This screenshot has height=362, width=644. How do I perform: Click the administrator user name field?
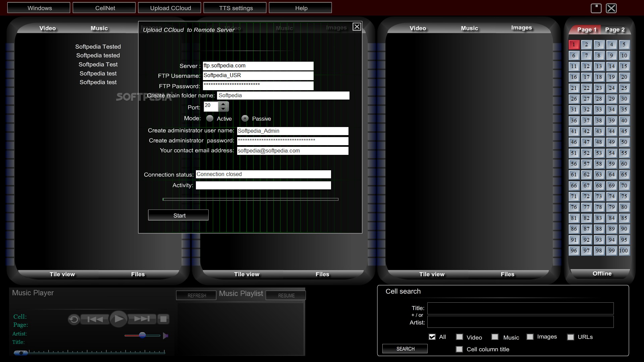pos(293,131)
